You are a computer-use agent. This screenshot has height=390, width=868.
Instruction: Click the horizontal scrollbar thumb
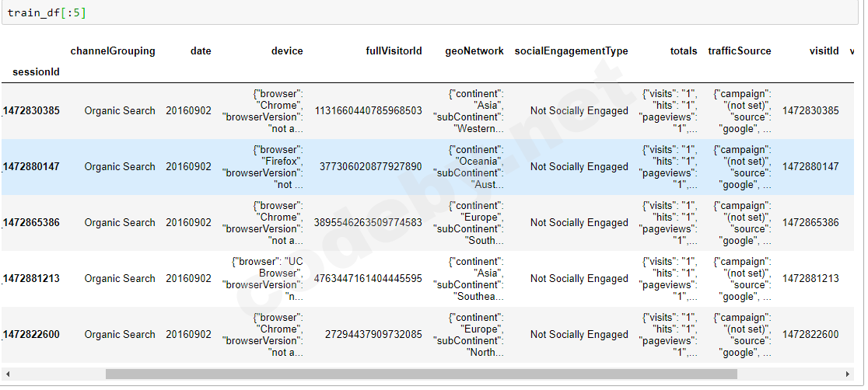pos(421,374)
